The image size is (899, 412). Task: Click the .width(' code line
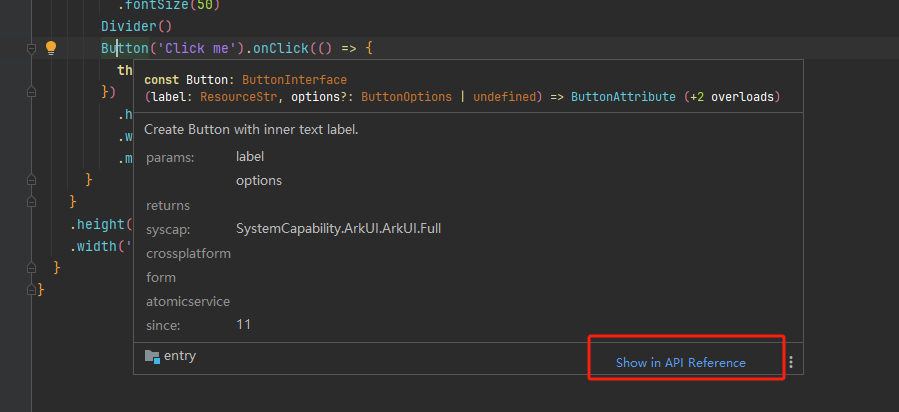tap(101, 248)
